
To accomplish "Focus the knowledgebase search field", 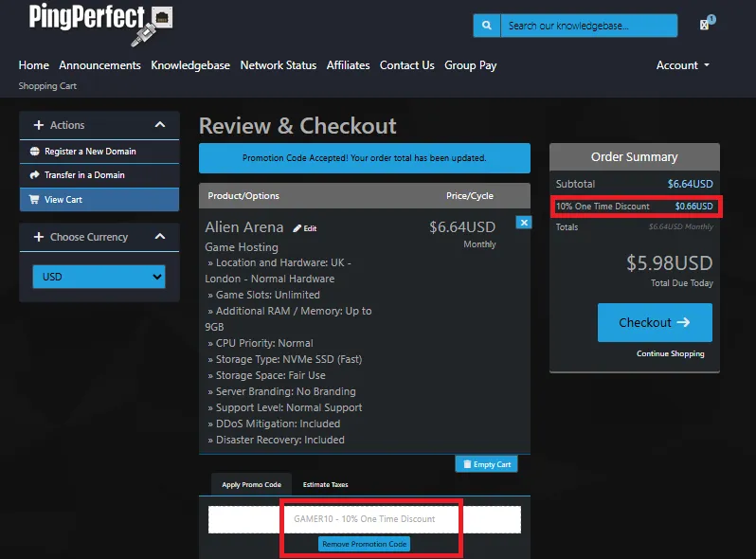I will [588, 26].
